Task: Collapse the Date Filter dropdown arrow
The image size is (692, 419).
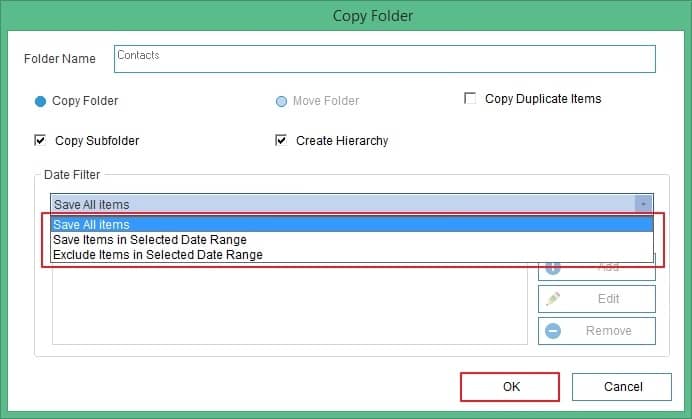Action: point(643,204)
